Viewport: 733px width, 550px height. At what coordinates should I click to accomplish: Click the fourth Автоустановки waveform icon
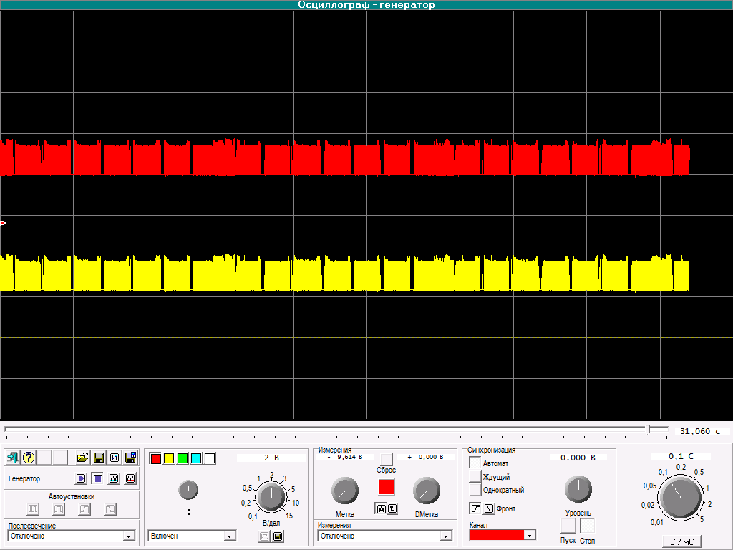click(x=110, y=509)
